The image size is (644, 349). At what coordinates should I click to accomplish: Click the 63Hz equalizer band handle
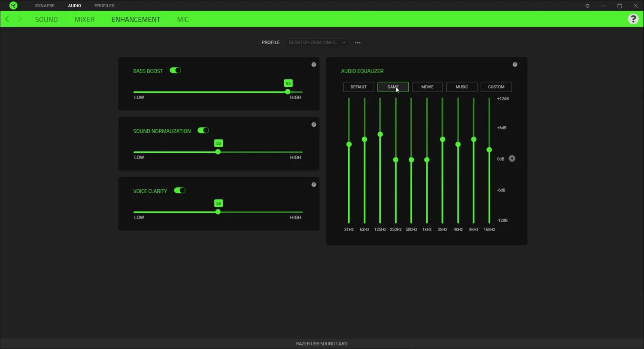pos(365,140)
